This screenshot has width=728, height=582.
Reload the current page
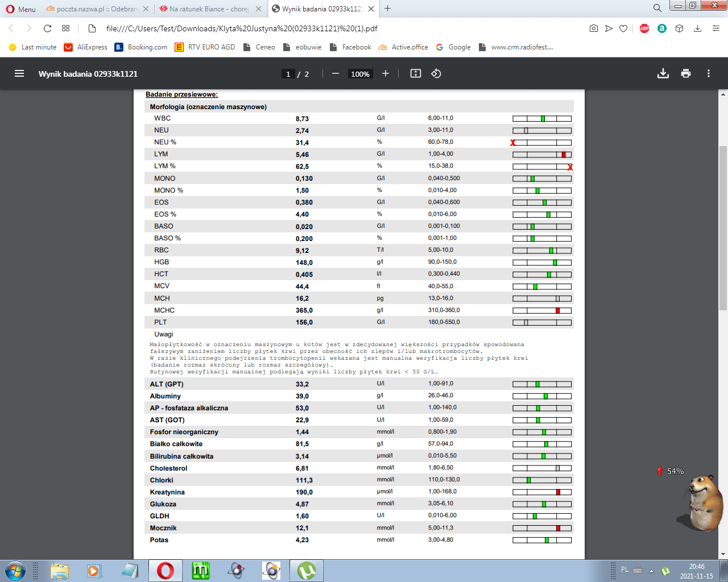point(48,28)
